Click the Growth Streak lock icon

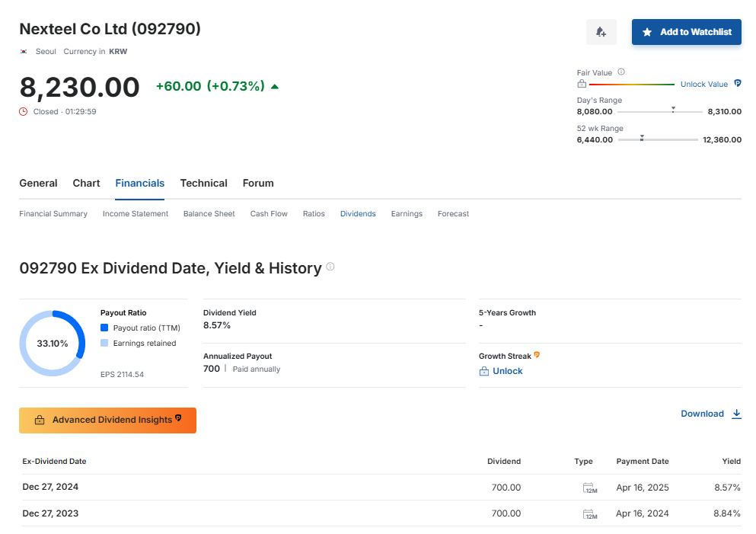click(x=483, y=371)
